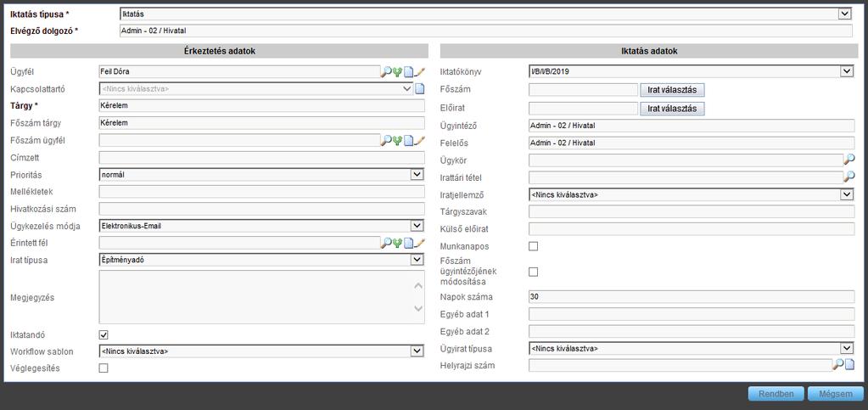The image size is (868, 410).
Task: Click the Előirat input field
Action: [584, 108]
